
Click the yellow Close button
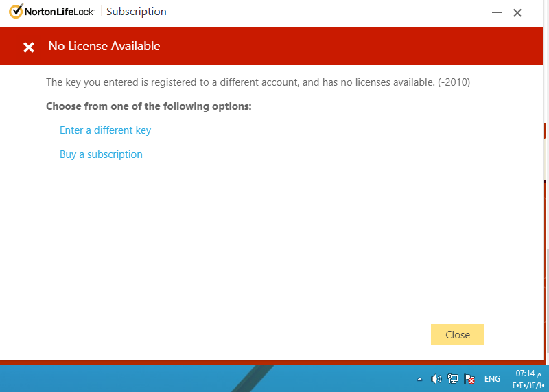tap(457, 334)
